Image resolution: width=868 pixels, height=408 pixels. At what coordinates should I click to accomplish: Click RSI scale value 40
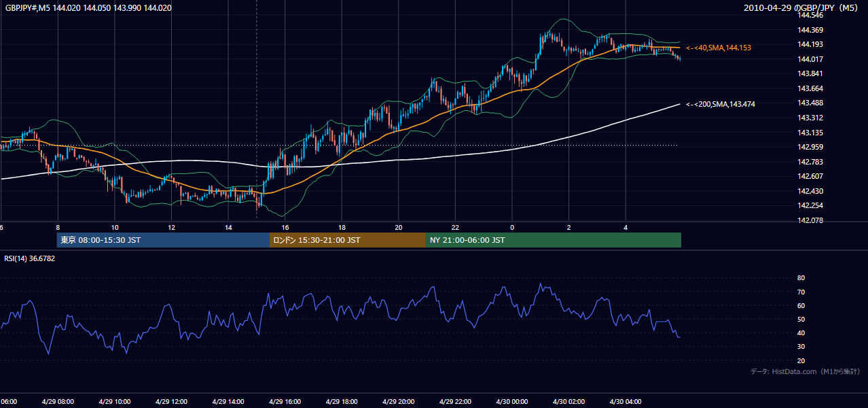pos(801,333)
